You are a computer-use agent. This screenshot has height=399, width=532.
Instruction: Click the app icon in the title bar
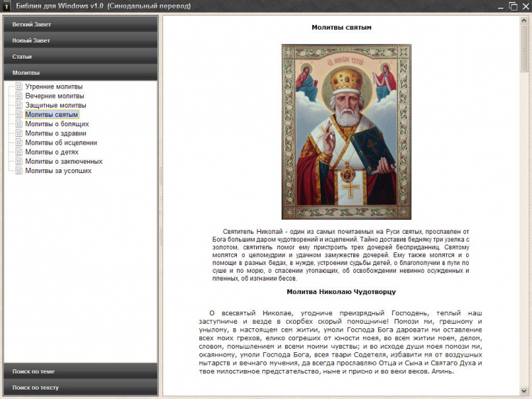[x=7, y=6]
